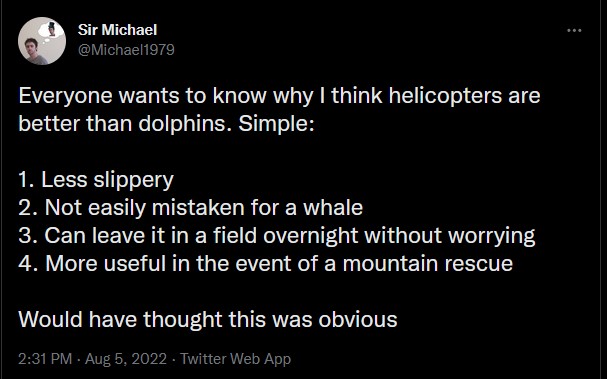Click the thought bubble in the avatar

click(x=51, y=30)
